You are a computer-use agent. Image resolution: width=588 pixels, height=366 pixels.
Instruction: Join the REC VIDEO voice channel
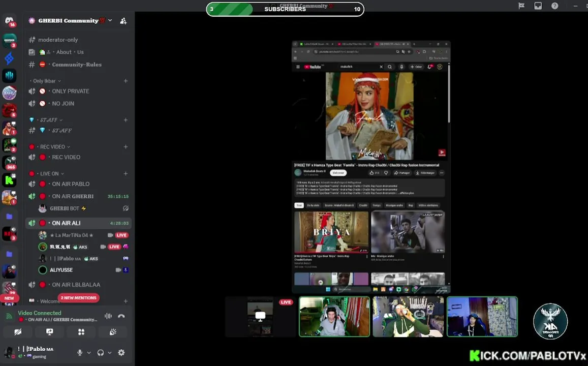coord(78,157)
